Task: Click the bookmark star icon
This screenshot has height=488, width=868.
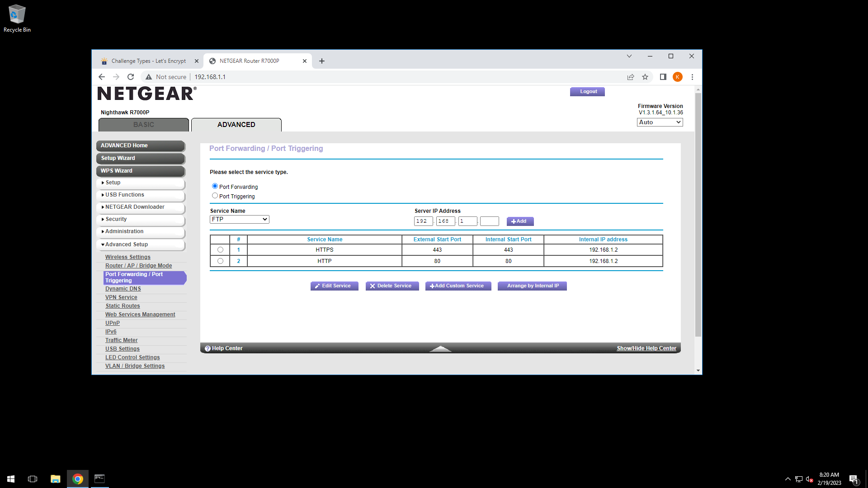Action: pos(645,77)
